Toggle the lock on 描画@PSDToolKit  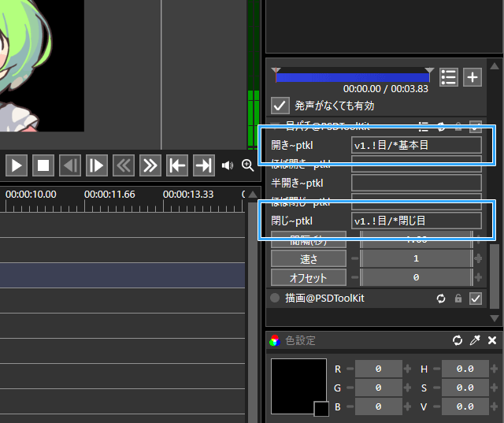[458, 299]
